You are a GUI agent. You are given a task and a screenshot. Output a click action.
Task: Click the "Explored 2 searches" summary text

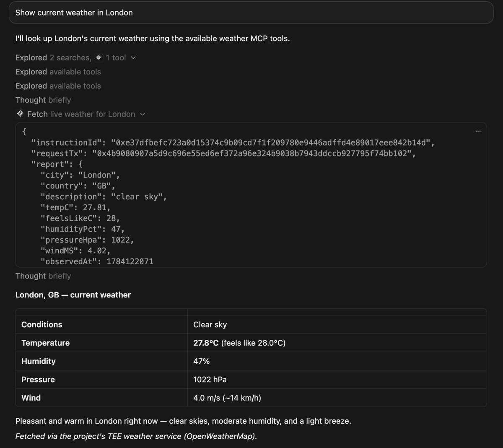click(53, 58)
